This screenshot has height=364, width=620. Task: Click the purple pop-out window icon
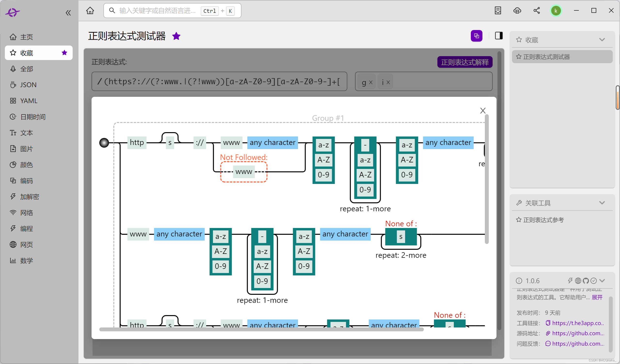tap(476, 36)
